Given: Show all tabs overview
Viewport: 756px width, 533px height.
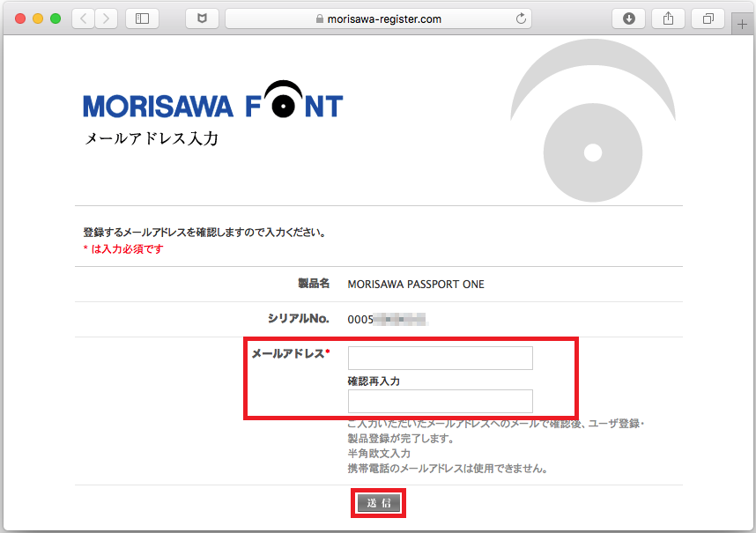Looking at the screenshot, I should [708, 19].
